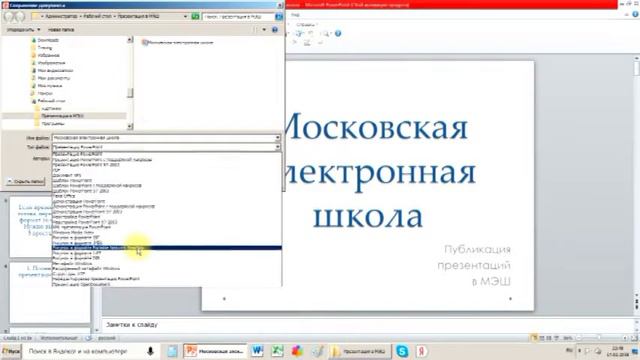Image resolution: width=640 pixels, height=360 pixels.
Task: Click the system tray clock
Action: coord(618,351)
